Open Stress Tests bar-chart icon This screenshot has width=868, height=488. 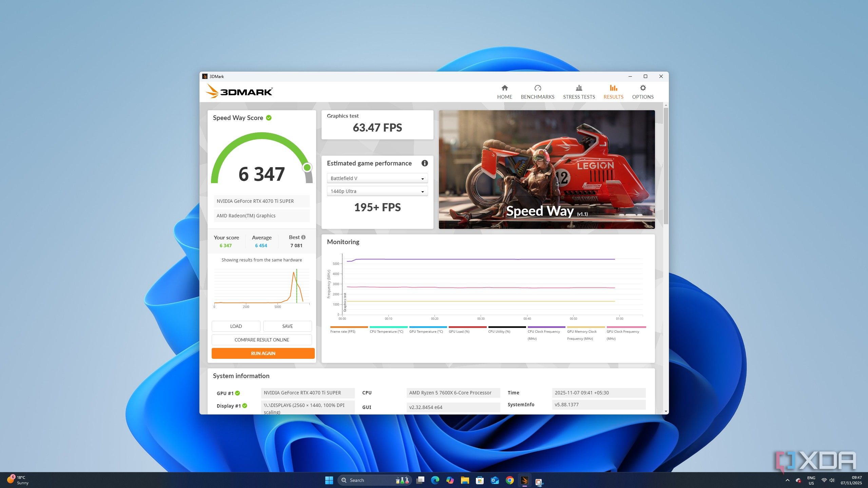[579, 88]
